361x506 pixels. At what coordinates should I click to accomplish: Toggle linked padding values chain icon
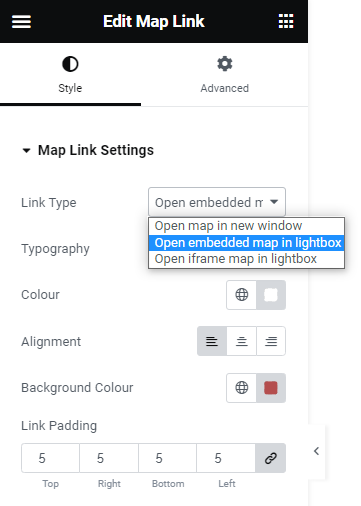(x=271, y=458)
